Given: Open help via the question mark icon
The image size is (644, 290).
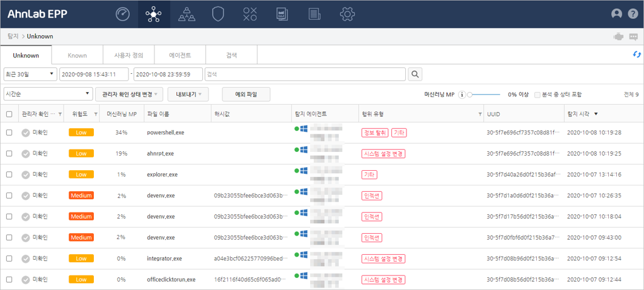Looking at the screenshot, I should click(633, 14).
